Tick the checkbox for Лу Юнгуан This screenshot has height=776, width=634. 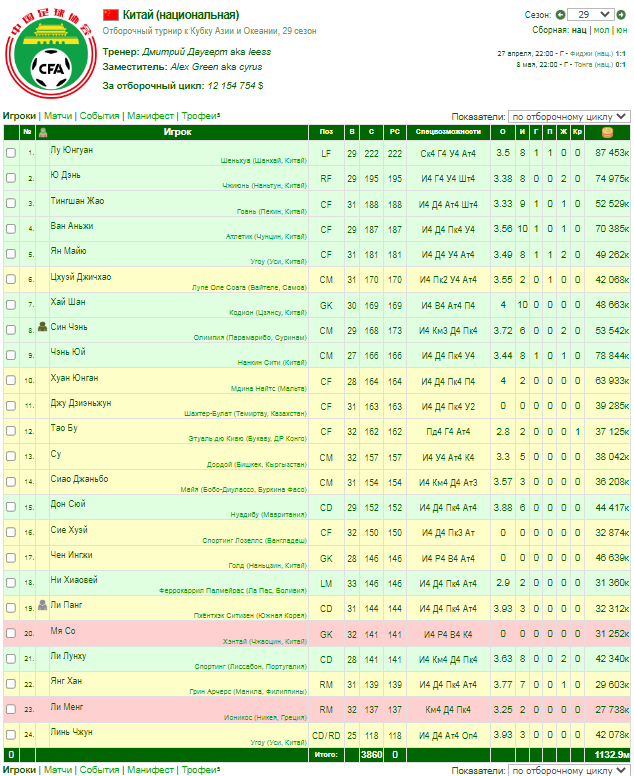tap(11, 153)
